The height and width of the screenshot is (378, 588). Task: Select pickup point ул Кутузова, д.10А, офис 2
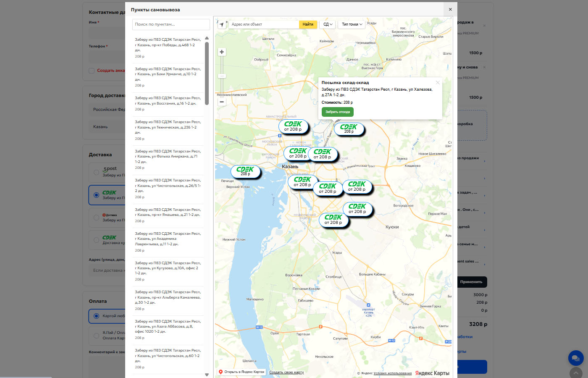[168, 271]
